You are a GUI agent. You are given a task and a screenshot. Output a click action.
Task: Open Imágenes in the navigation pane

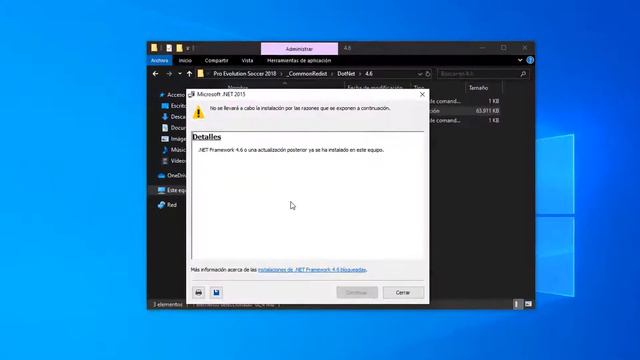point(173,139)
